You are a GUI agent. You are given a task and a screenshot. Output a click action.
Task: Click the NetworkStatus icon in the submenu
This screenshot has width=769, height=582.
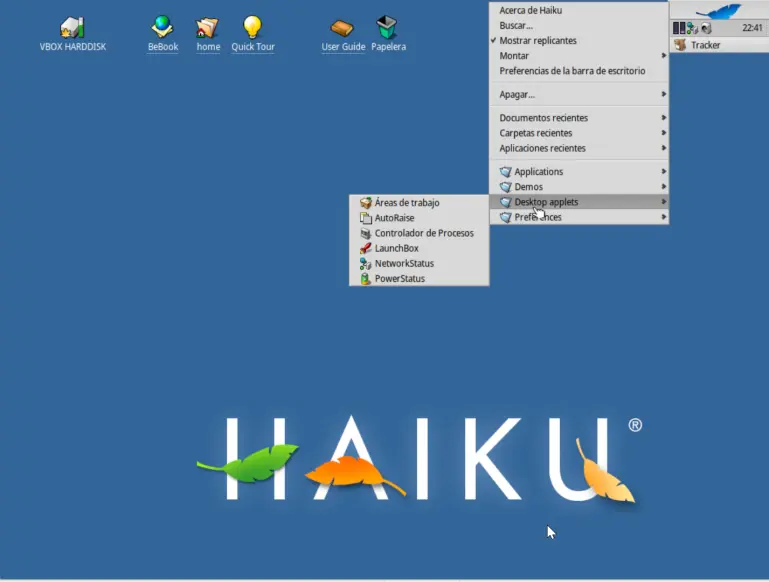[x=365, y=263]
